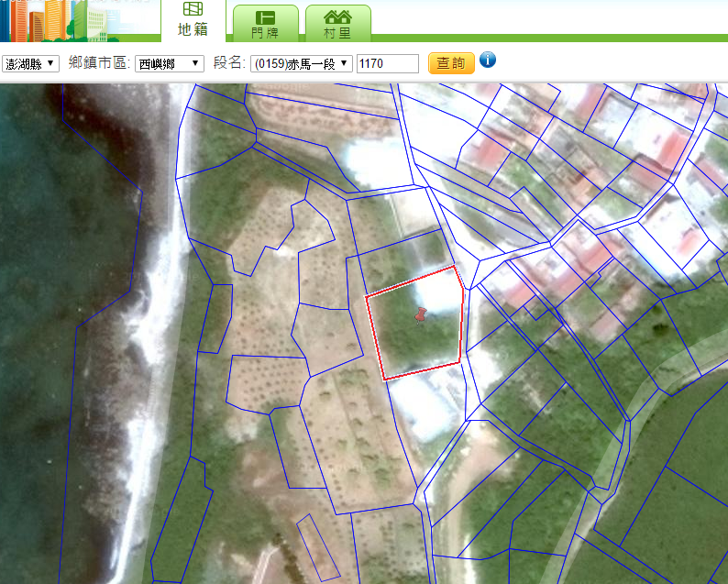Click the 地籍 cadastral map icon

(x=193, y=8)
